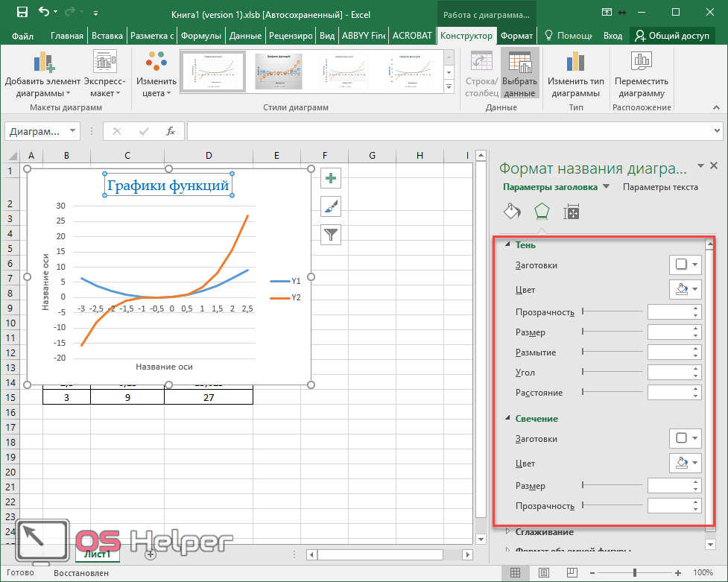
Task: Open shadow Заготовки presets dropdown
Action: tap(685, 265)
